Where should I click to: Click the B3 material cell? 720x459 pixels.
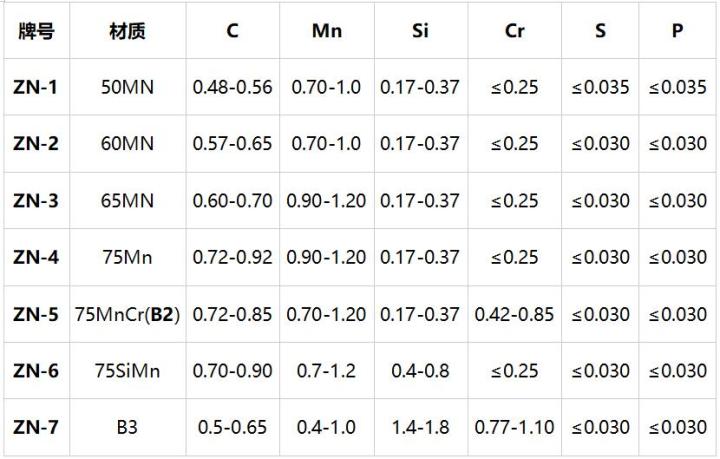[127, 427]
